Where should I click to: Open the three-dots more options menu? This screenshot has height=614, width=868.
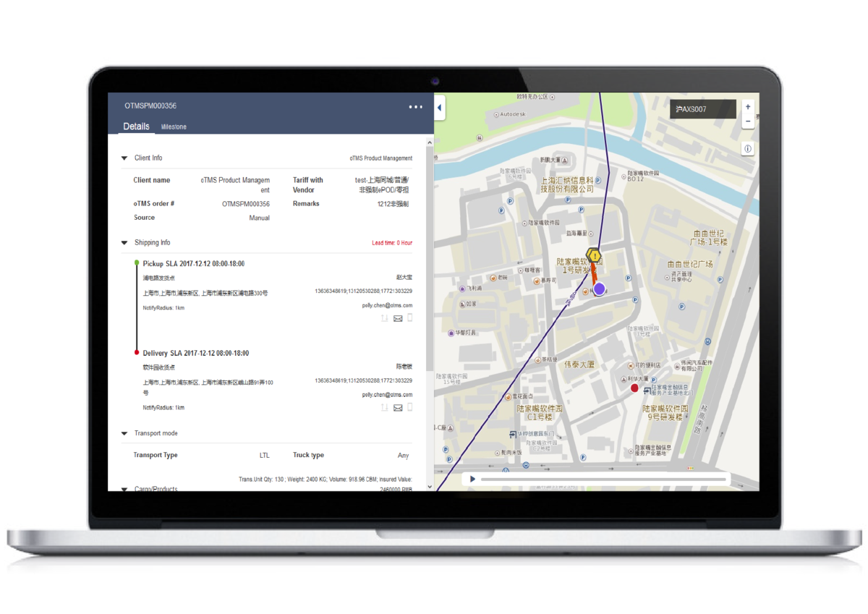(x=415, y=107)
